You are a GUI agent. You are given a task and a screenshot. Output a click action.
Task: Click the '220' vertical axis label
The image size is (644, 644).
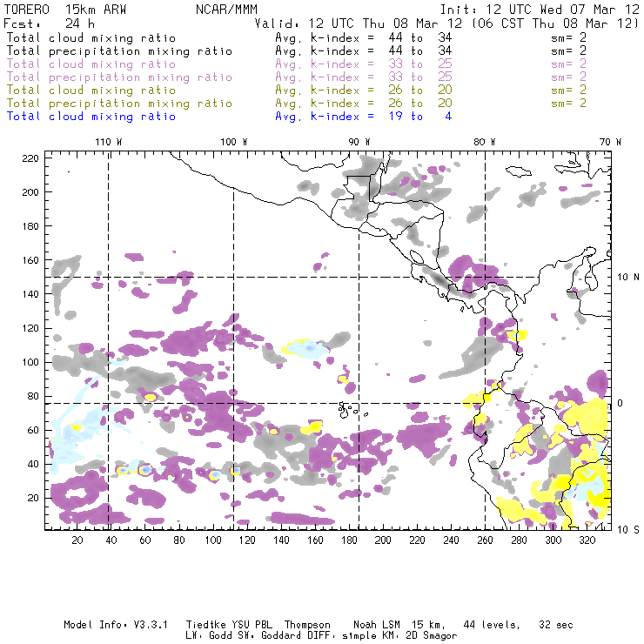pos(30,158)
